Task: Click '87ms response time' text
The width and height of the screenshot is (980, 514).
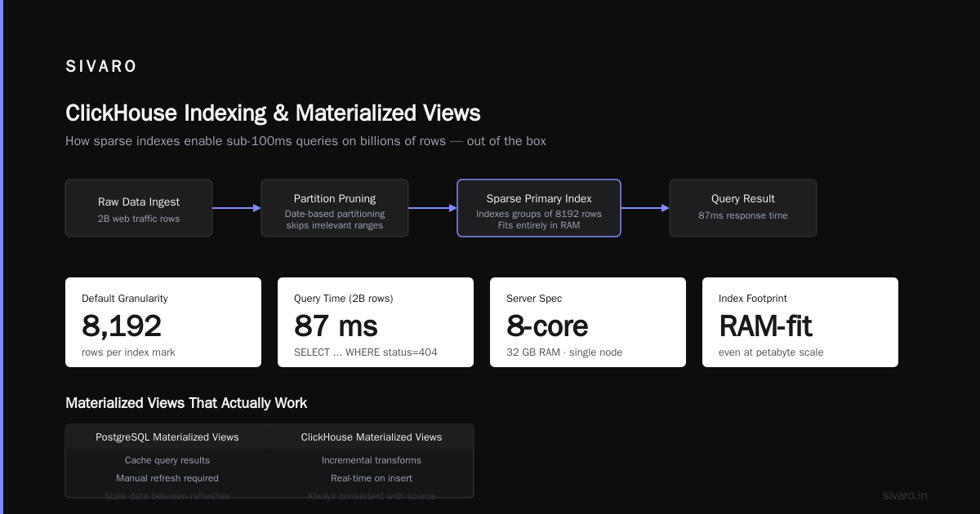Action: (x=743, y=215)
